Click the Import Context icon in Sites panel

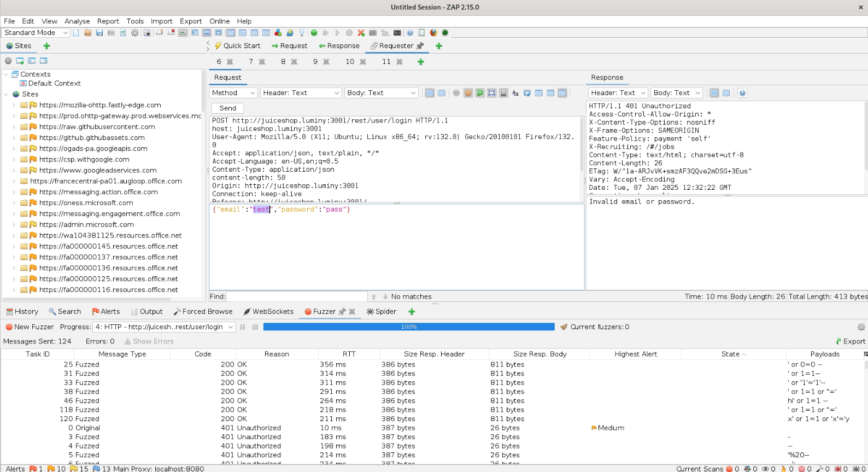click(32, 61)
